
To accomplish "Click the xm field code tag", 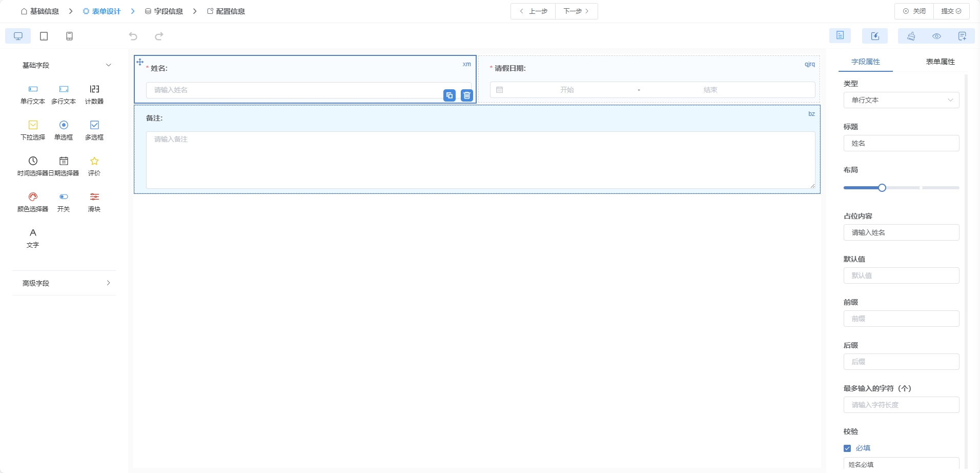I will point(466,64).
